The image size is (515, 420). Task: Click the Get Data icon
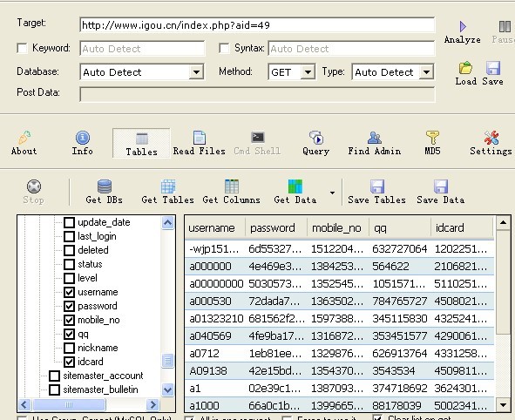(295, 186)
